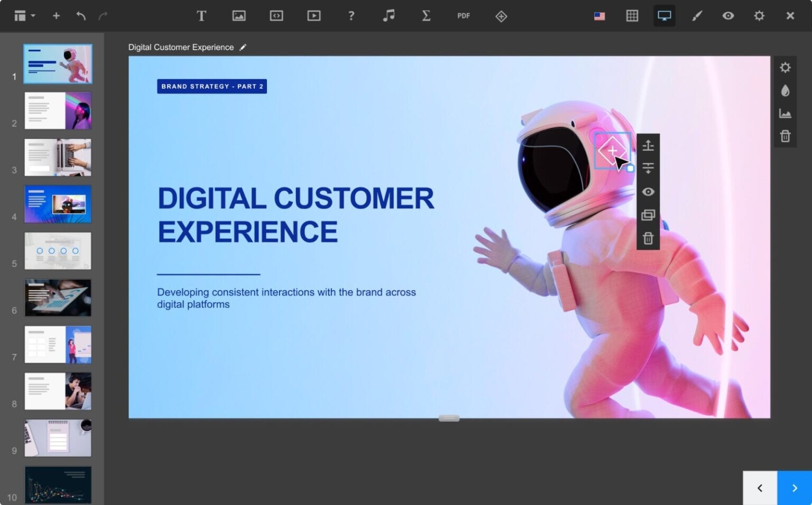Open presentation settings with the gear
Viewport: 812px width, 505px height.
[760, 16]
